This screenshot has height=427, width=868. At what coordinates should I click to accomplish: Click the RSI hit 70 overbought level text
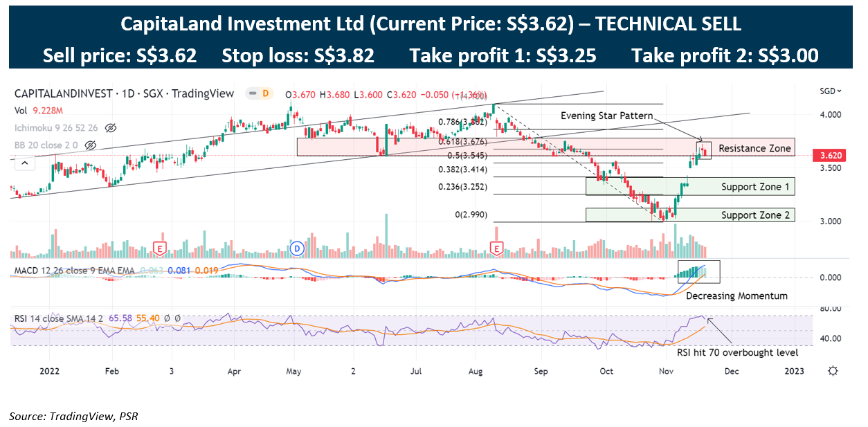[736, 352]
